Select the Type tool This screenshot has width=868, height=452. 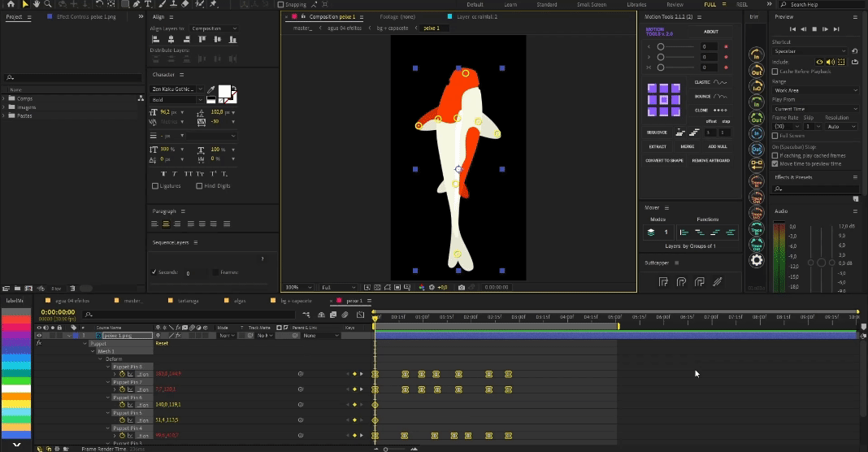pyautogui.click(x=149, y=4)
